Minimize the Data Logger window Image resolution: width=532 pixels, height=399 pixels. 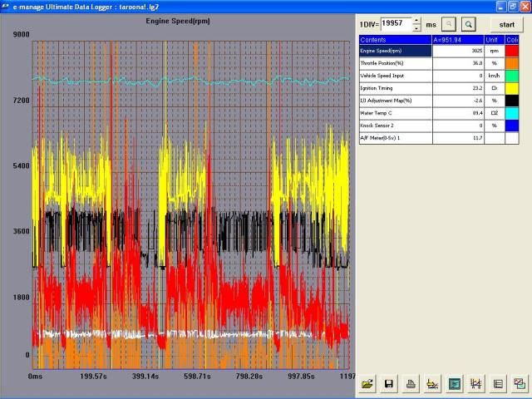[x=501, y=7]
